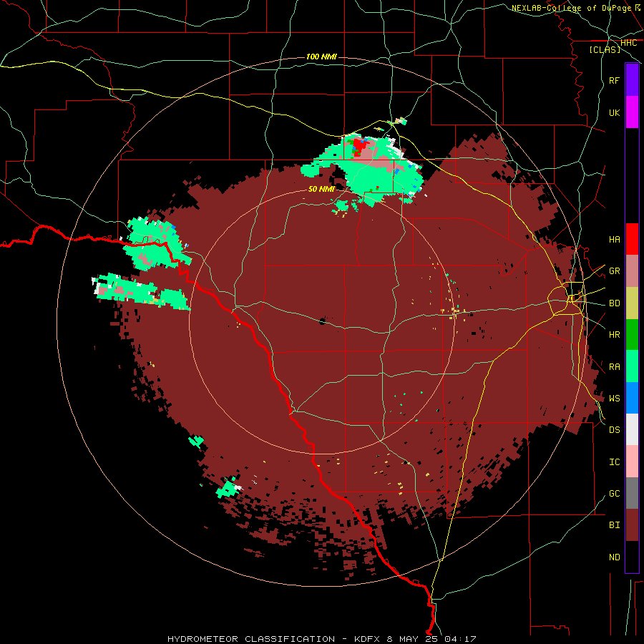The width and height of the screenshot is (644, 644).
Task: Click the GR legend label
Action: click(614, 271)
